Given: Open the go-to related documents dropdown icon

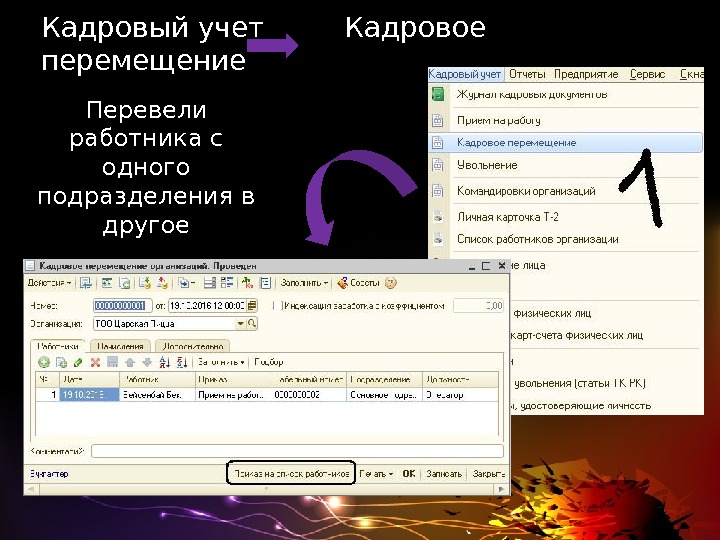Looking at the screenshot, I should tap(186, 283).
